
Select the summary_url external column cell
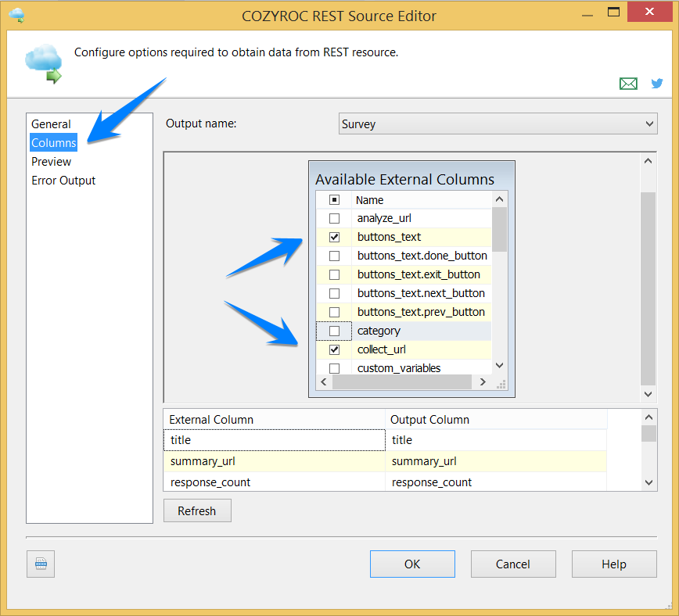pyautogui.click(x=274, y=461)
